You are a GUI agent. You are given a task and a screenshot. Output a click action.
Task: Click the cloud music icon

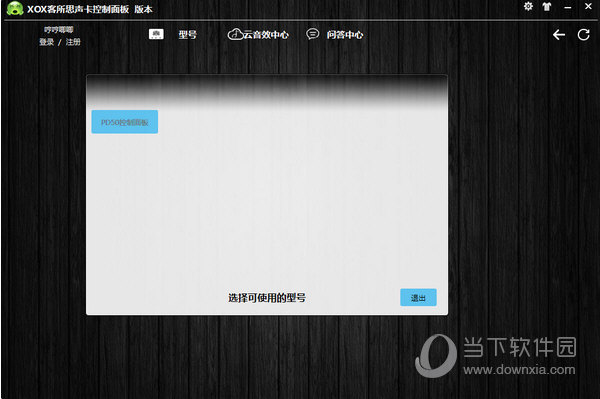(x=235, y=34)
